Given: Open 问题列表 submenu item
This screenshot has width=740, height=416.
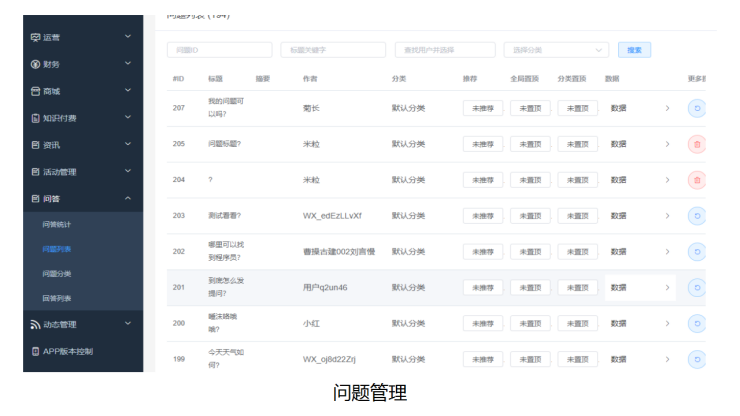Looking at the screenshot, I should coord(57,249).
